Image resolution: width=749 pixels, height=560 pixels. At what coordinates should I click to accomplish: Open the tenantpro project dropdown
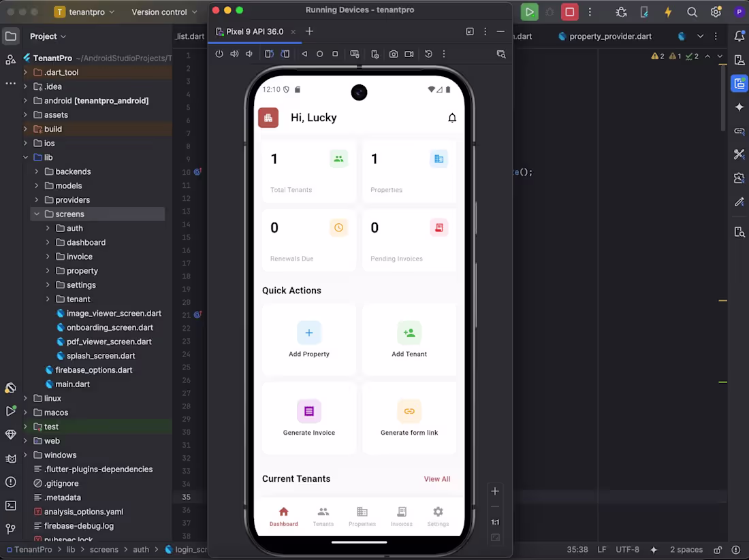tap(84, 12)
